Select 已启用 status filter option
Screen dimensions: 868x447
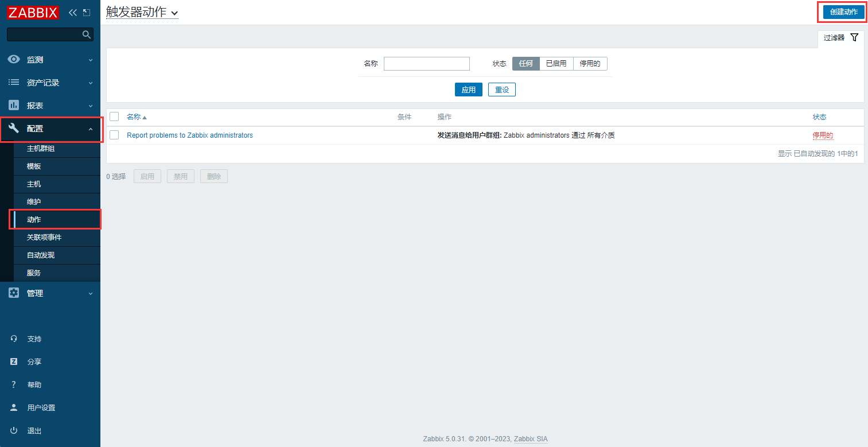[x=556, y=64]
